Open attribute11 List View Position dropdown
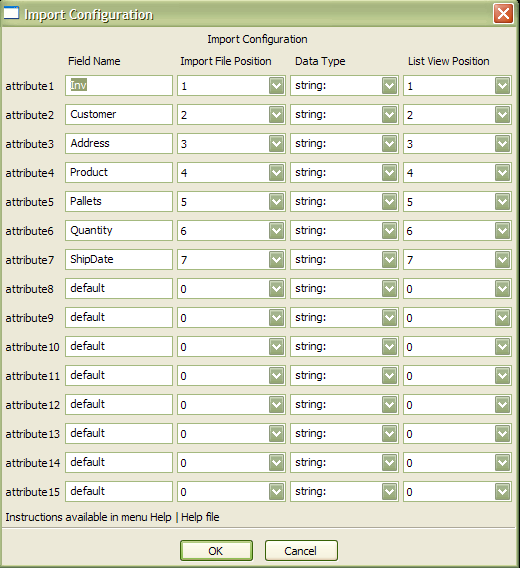Screen dimensions: 524x572 (x=502, y=375)
